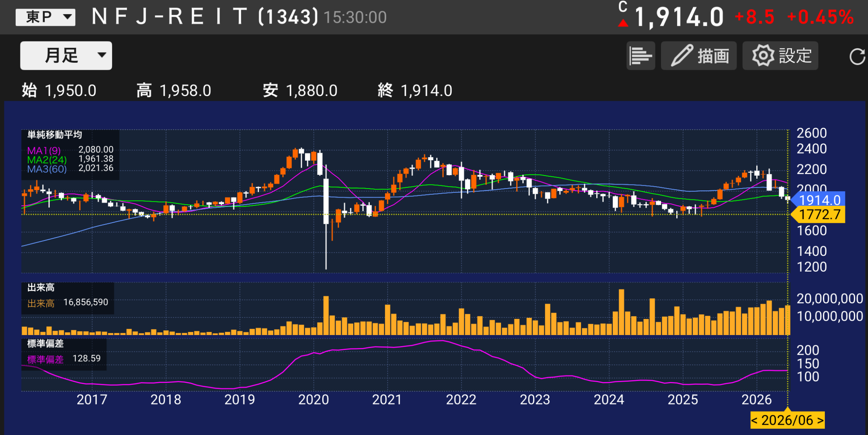Select the MA1(9) moving average label

click(44, 150)
